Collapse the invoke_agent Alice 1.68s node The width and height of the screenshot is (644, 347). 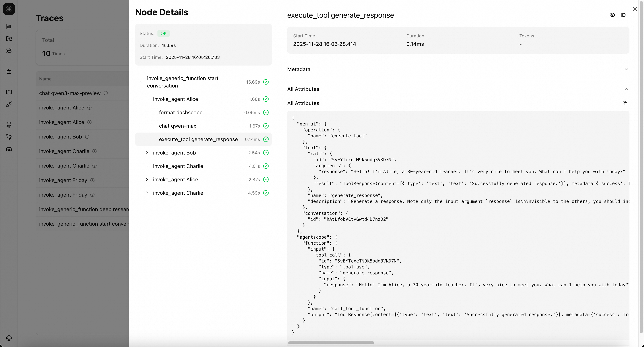click(147, 99)
